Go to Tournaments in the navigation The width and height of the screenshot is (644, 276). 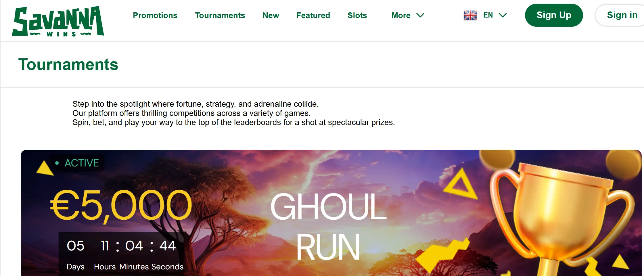220,15
